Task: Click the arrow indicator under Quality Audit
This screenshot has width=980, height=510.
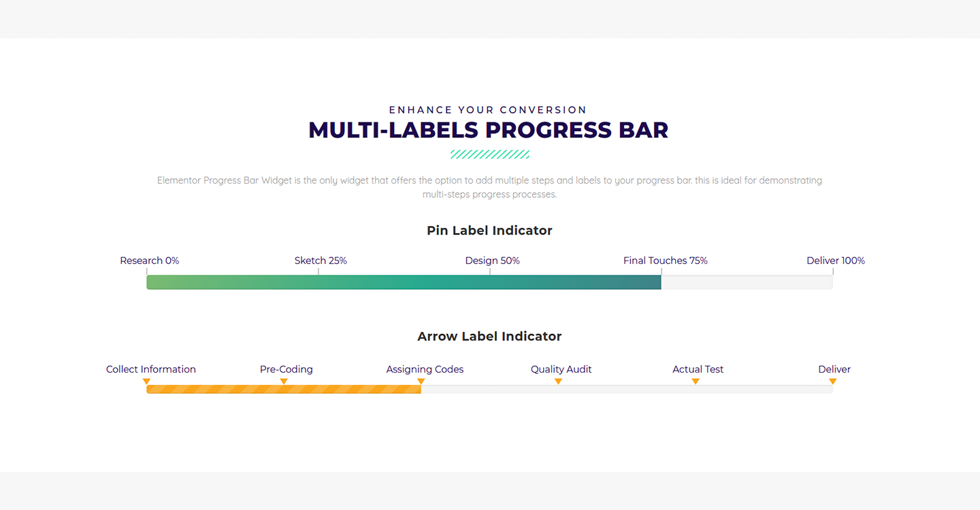Action: click(x=558, y=381)
